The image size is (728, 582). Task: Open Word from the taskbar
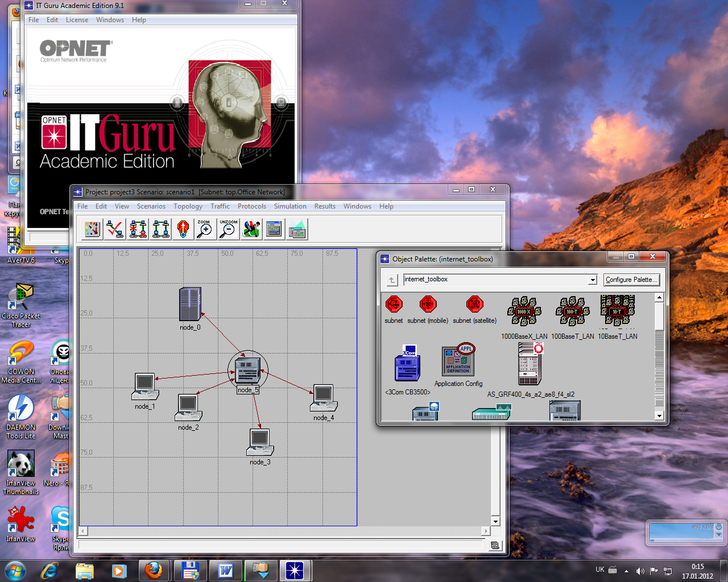tap(226, 570)
